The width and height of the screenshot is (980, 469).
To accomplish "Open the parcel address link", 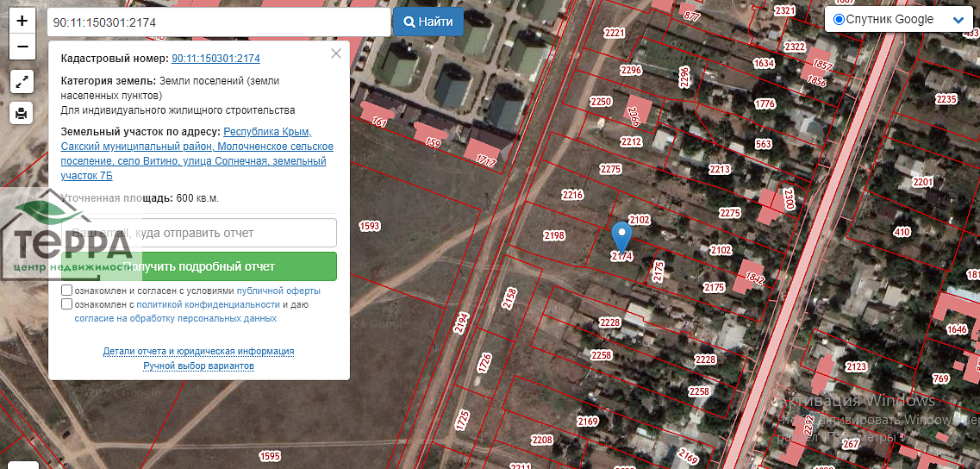I will pos(197,153).
